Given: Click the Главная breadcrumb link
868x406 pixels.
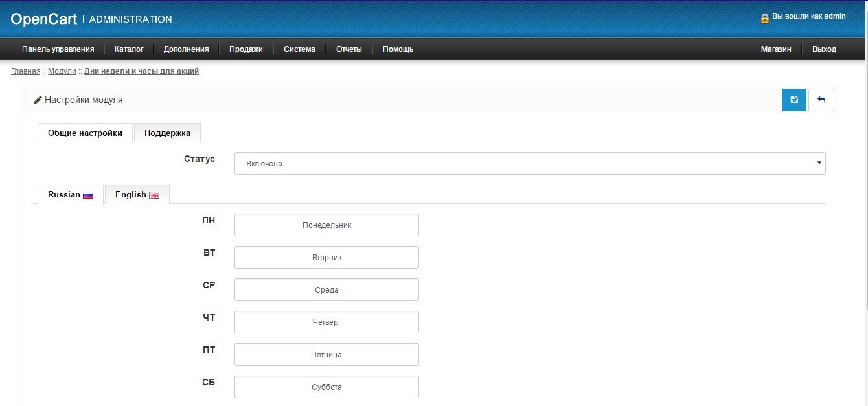Looking at the screenshot, I should coord(25,71).
